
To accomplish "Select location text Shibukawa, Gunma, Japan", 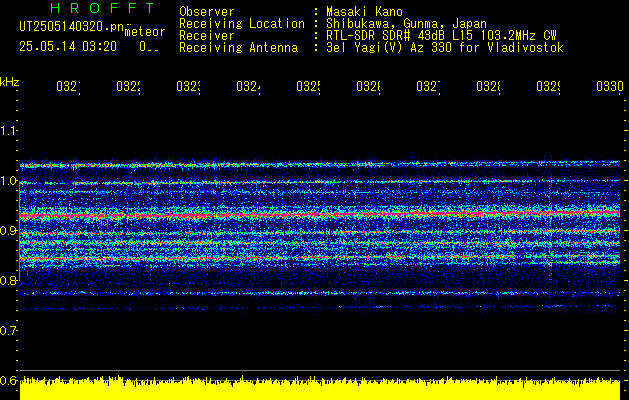I will (x=406, y=24).
